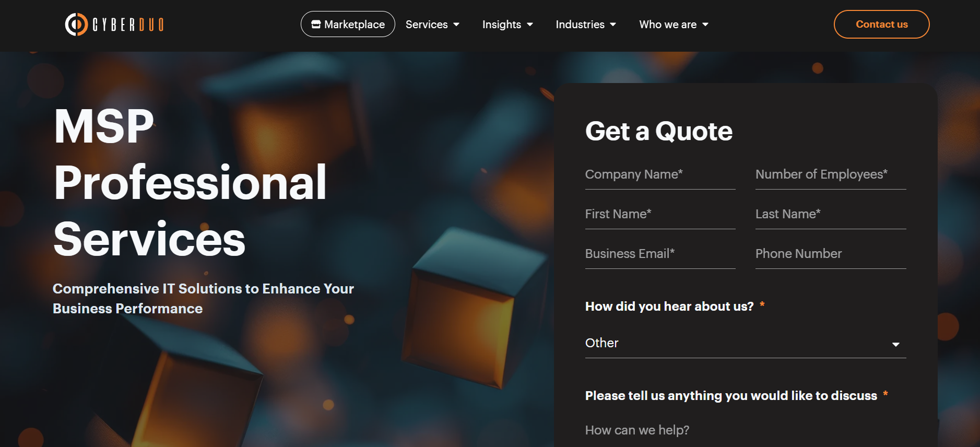Click the Contact us button
The image size is (980, 447).
(881, 24)
